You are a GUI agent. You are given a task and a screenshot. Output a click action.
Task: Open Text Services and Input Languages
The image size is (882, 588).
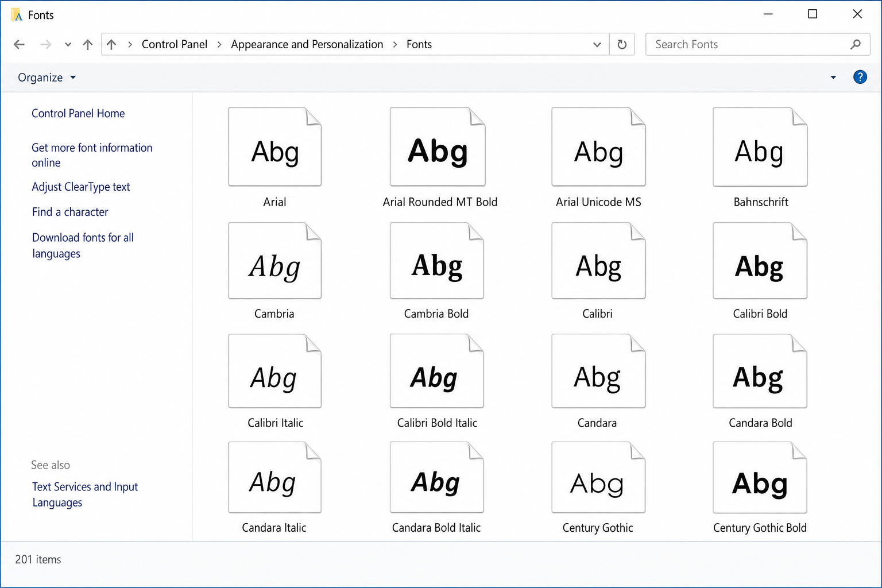(x=85, y=494)
